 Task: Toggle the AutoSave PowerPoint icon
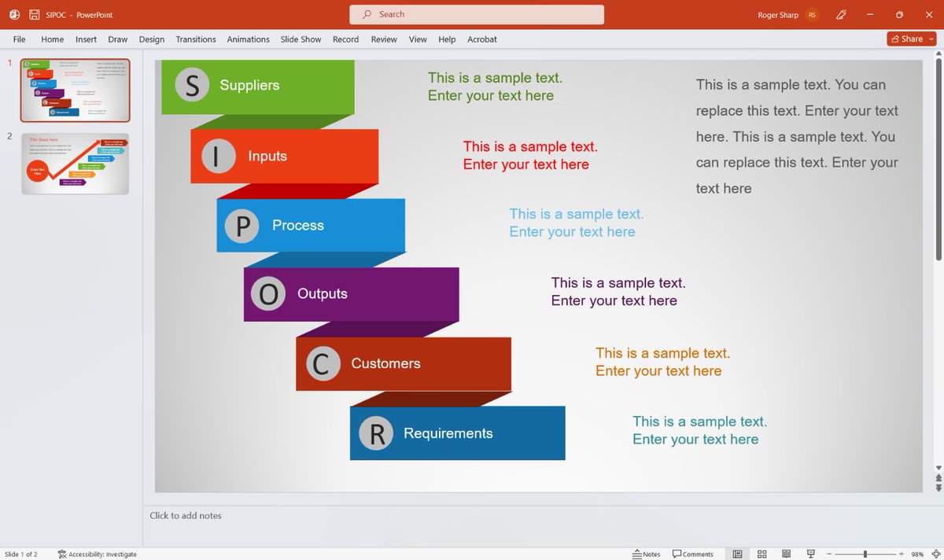click(x=14, y=14)
